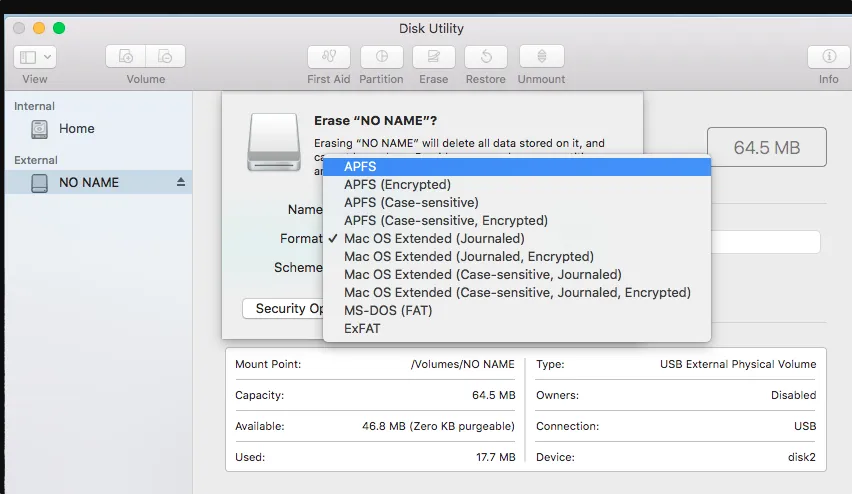Screen dimensions: 852x494
Task: Click the Capacity value 64.5 MB
Action: [493, 395]
